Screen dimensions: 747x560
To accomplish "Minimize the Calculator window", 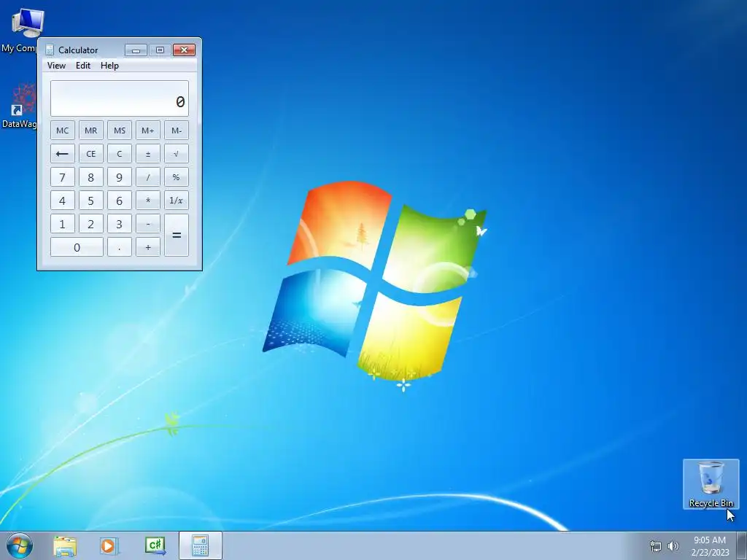I will (x=136, y=50).
